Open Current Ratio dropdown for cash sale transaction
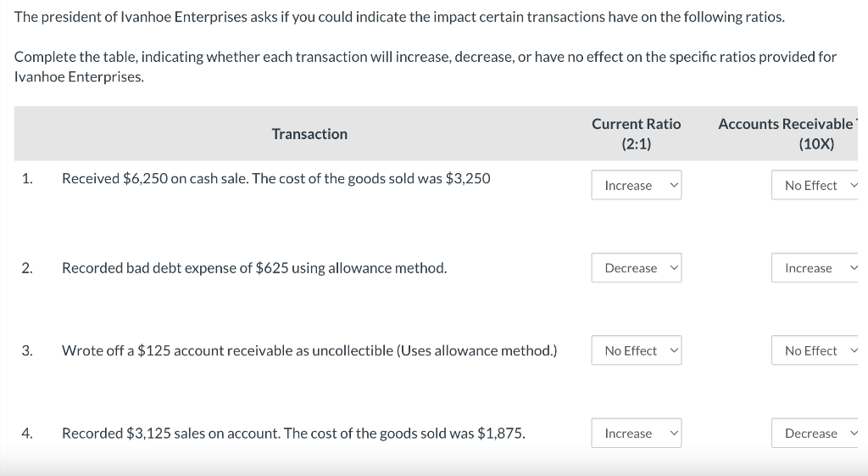 [x=636, y=185]
